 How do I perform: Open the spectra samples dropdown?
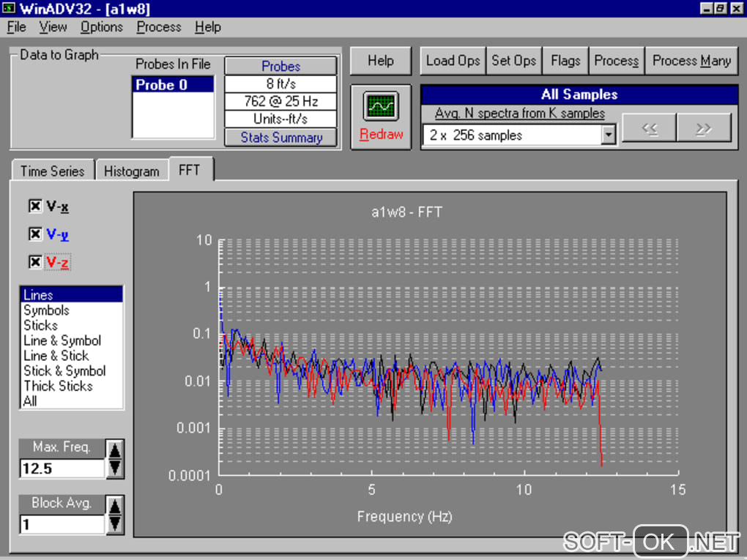click(x=608, y=135)
